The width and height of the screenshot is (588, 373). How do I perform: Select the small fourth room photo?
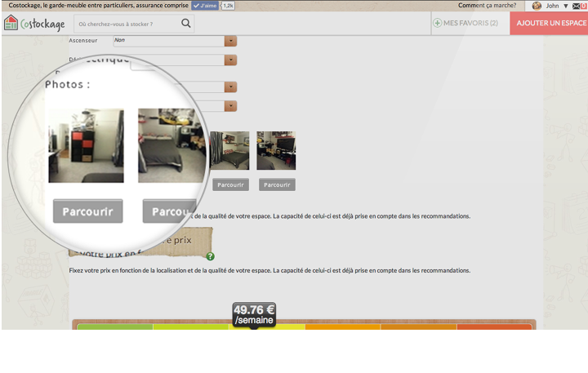pyautogui.click(x=276, y=150)
